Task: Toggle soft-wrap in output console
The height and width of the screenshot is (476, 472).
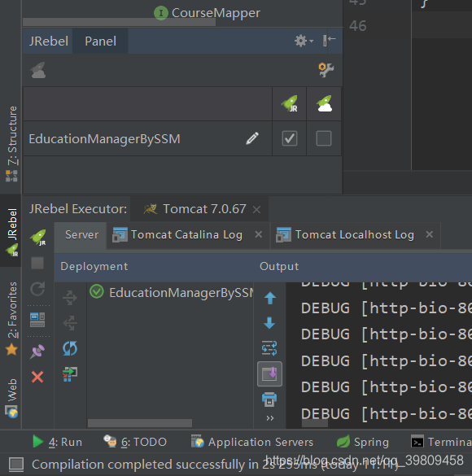Action: [269, 348]
